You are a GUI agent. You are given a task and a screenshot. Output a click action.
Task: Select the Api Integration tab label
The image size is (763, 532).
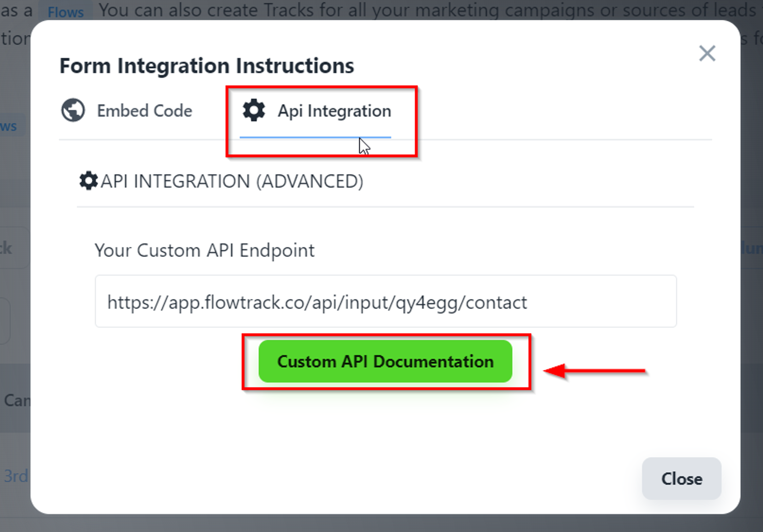click(x=334, y=111)
